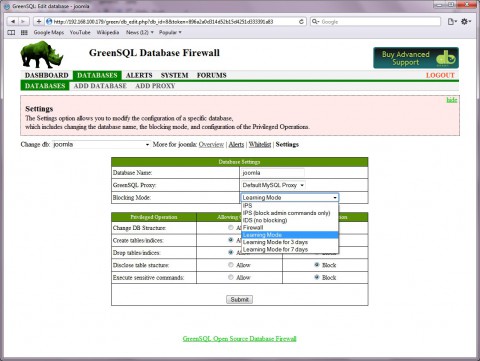480x361 pixels.
Task: Open the page menu icon
Action: tap(452, 22)
